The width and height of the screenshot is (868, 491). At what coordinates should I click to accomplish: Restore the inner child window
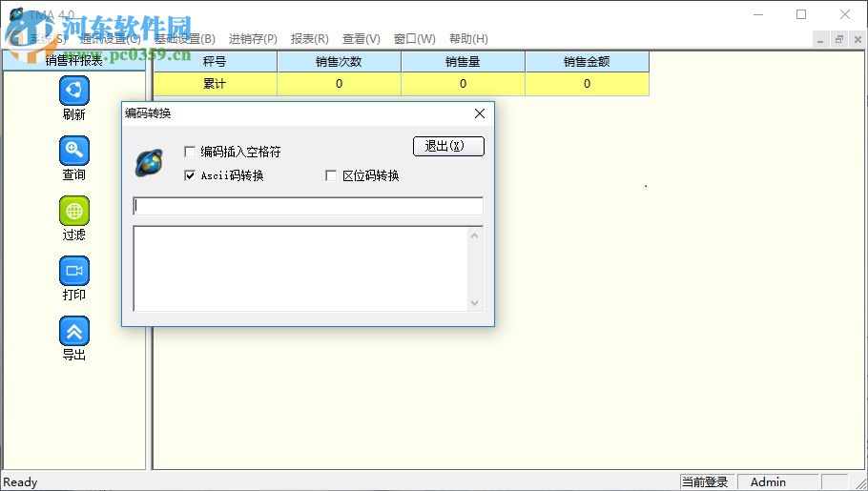839,39
